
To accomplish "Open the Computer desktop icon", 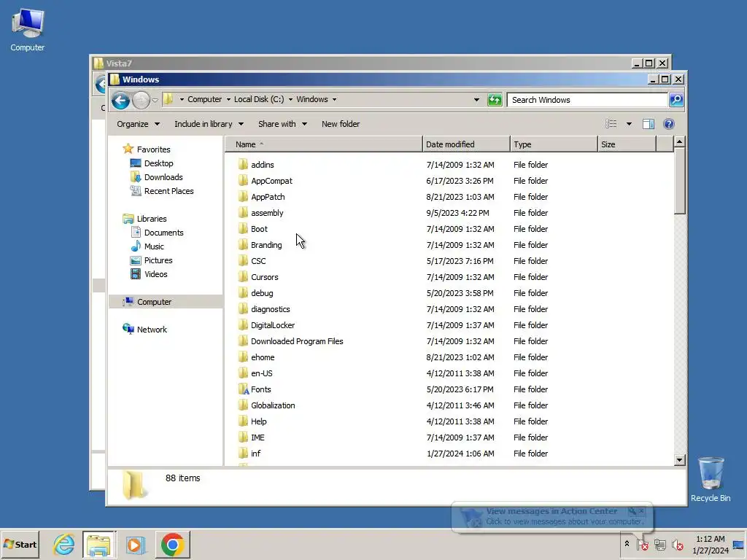I will (27, 29).
